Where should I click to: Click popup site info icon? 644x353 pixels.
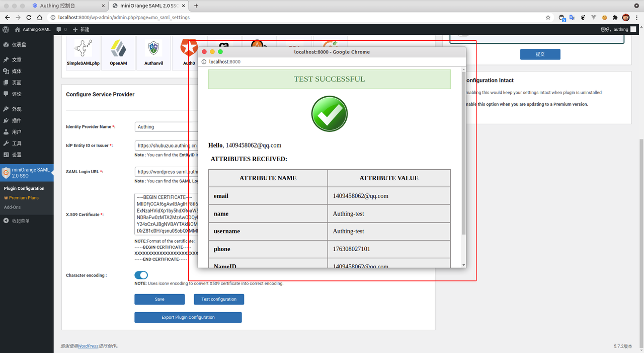(204, 61)
